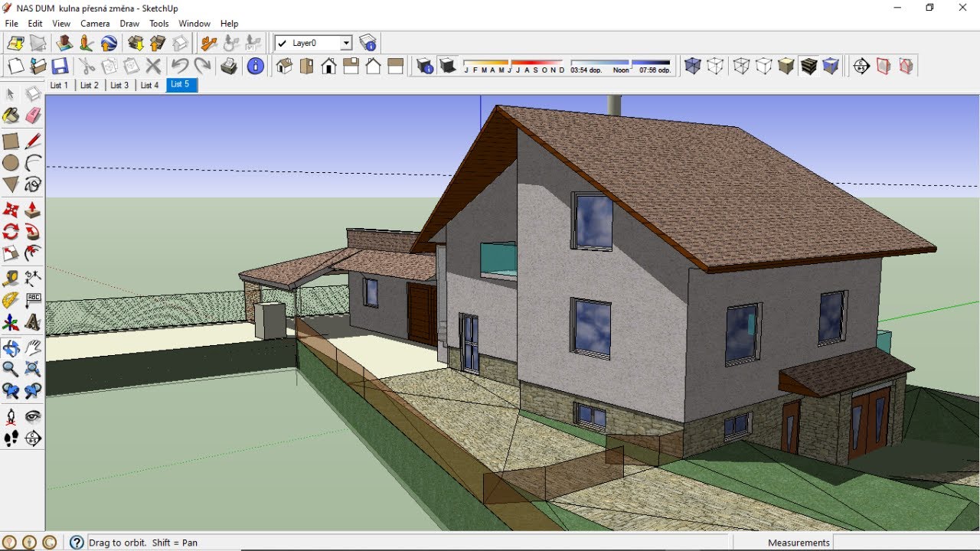Pick the Protractor tool
Screen dimensions: 980x551
click(11, 301)
